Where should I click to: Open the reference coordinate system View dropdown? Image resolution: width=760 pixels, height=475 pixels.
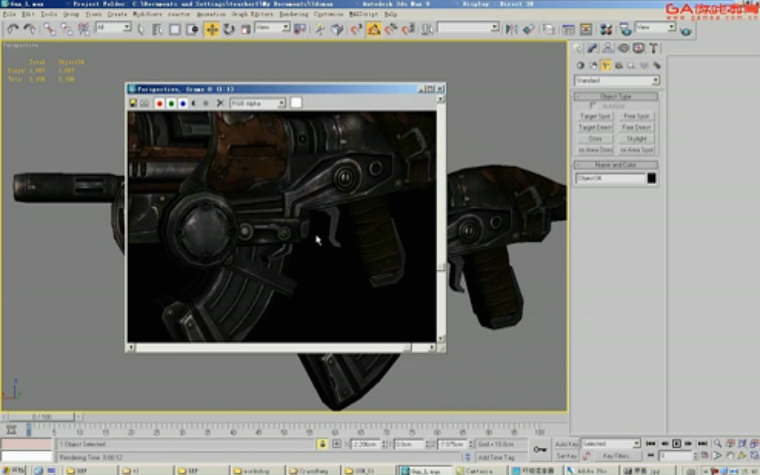click(272, 27)
